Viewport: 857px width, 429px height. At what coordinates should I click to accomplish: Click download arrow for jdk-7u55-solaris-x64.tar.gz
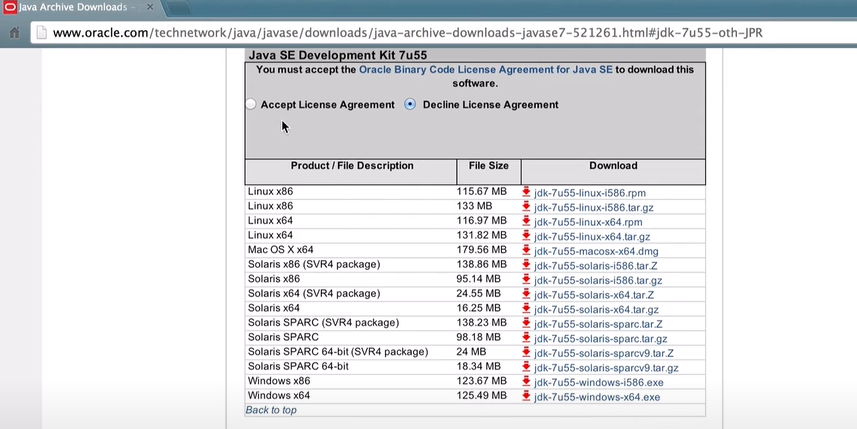click(x=526, y=308)
